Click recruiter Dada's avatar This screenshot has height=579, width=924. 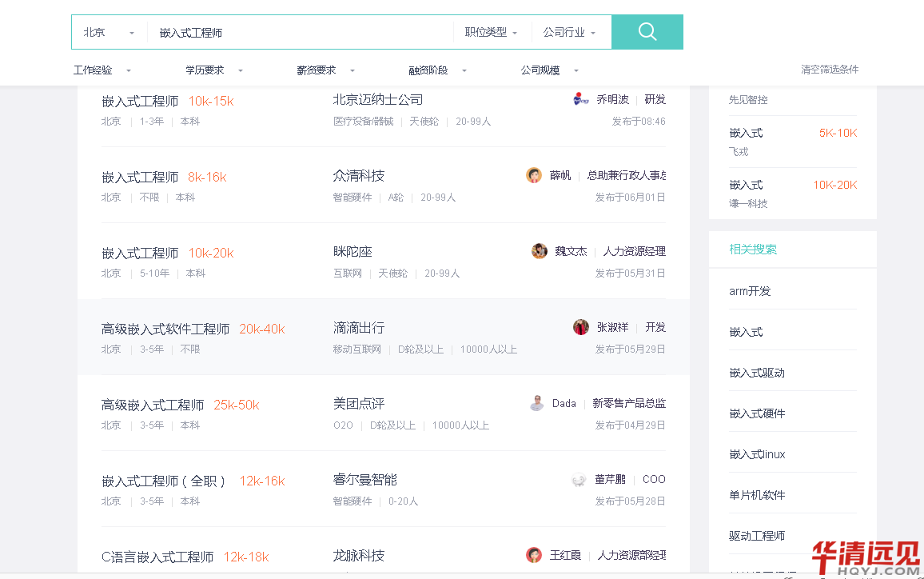click(537, 403)
